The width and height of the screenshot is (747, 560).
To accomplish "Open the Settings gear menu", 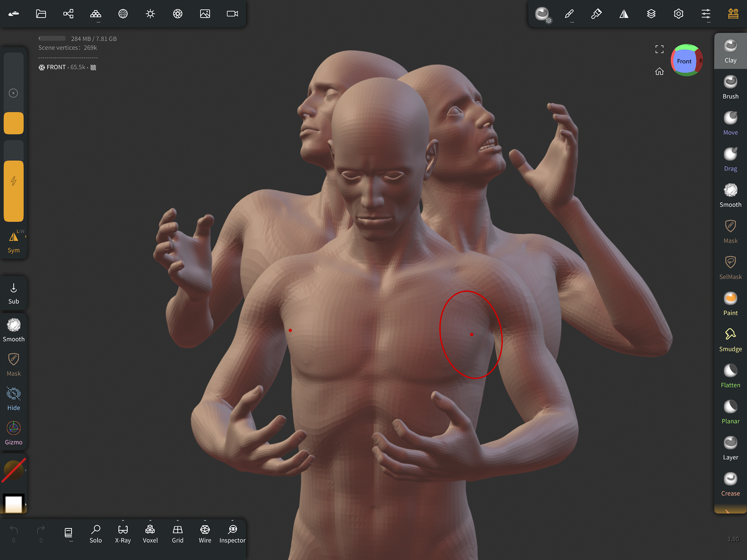I will [679, 14].
